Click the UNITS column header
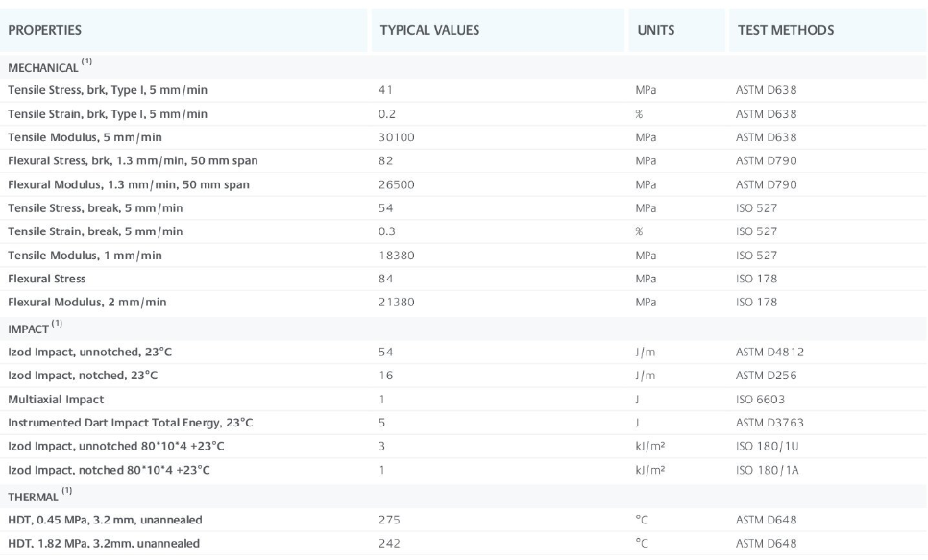928x560 pixels. point(655,30)
